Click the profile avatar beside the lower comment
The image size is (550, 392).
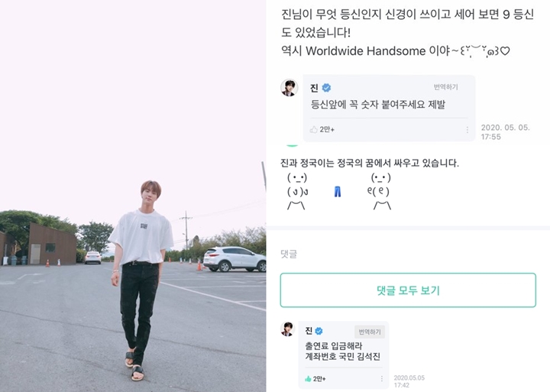click(288, 329)
